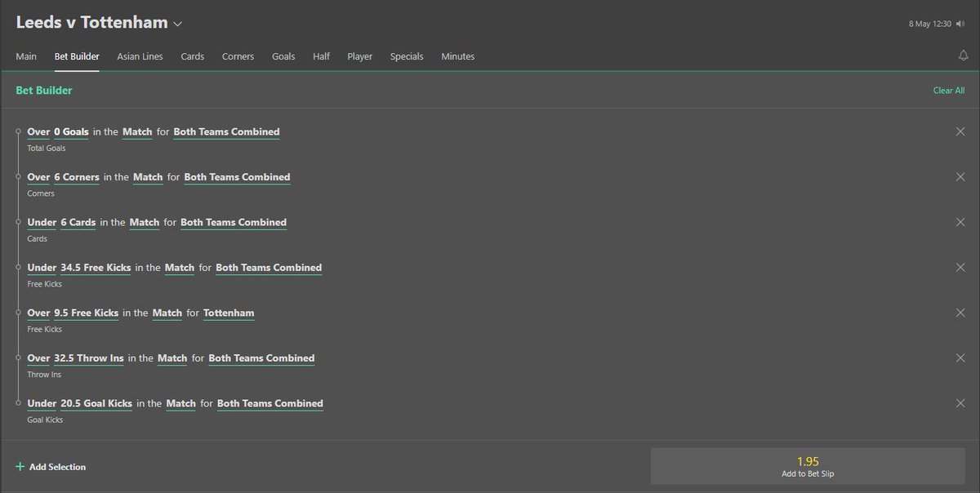980x493 pixels.
Task: Open the match selector chevron beside Leeds v Tottenham
Action: pos(178,24)
